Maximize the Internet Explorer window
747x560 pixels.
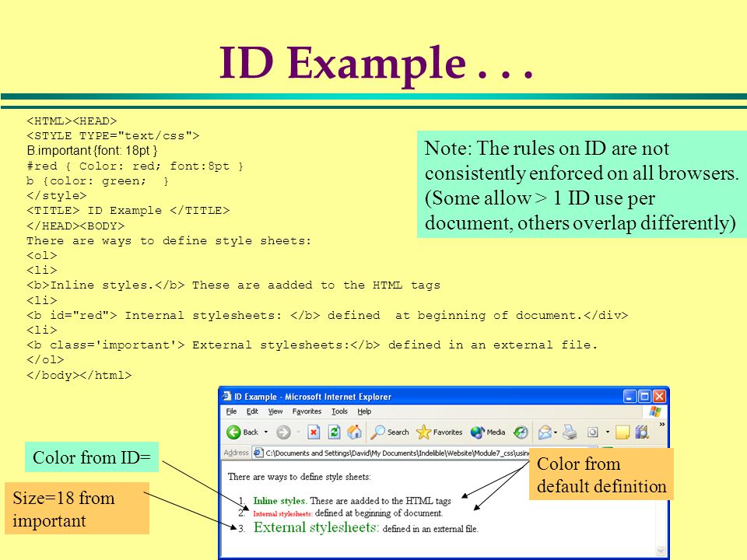pos(644,396)
